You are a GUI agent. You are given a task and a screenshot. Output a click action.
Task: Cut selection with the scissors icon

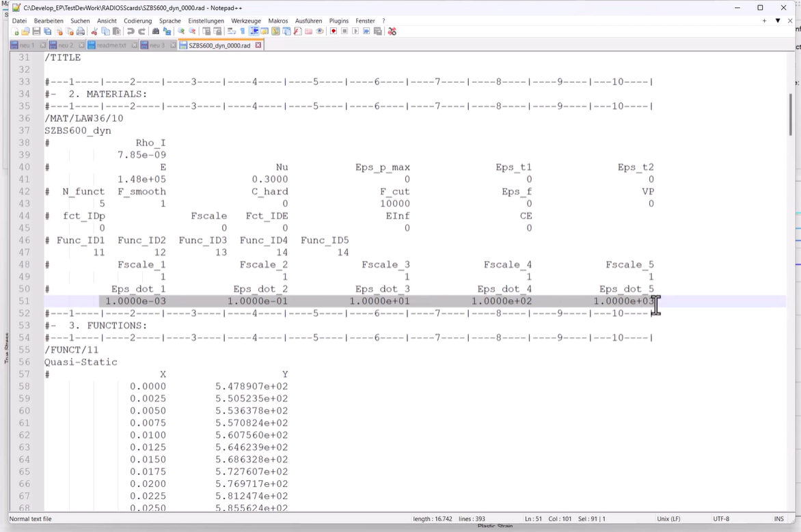pyautogui.click(x=94, y=31)
